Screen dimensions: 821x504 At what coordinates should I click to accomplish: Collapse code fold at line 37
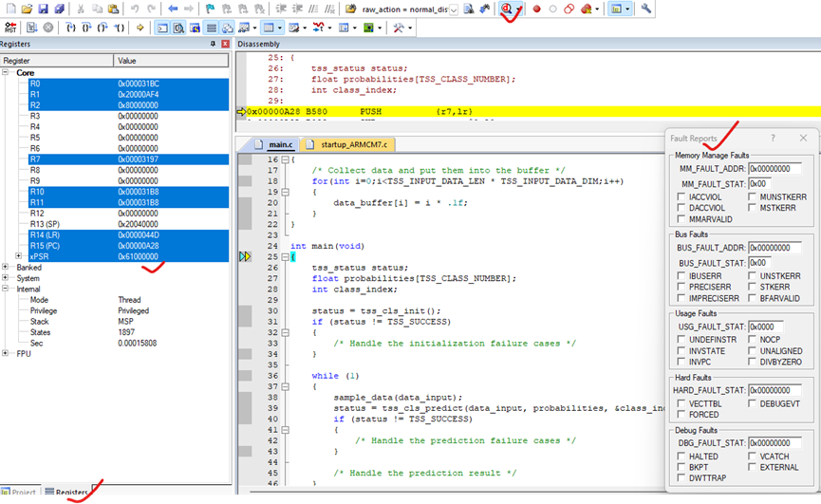(286, 386)
